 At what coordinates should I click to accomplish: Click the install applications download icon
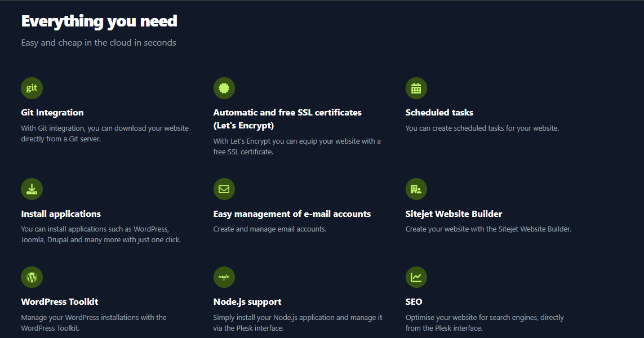[x=32, y=189]
